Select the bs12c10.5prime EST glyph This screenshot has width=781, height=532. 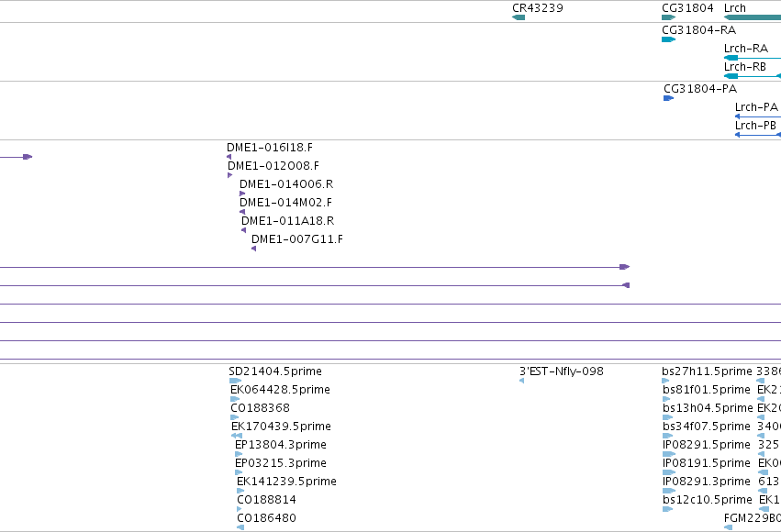(x=668, y=510)
